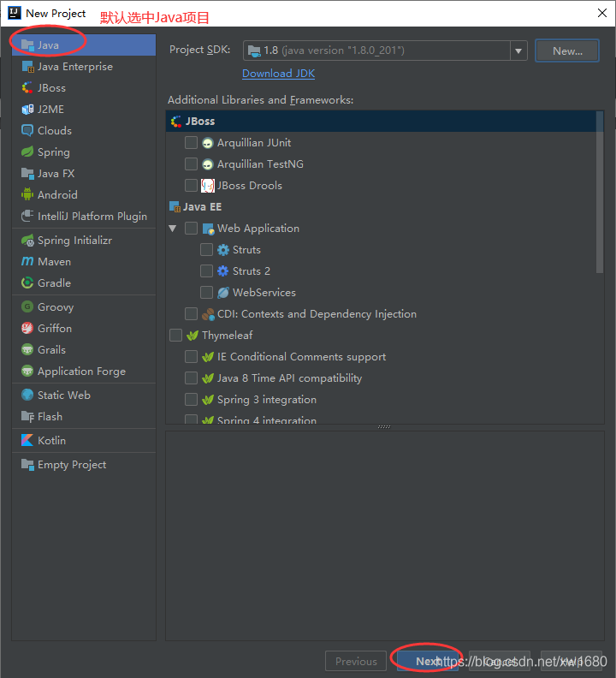The height and width of the screenshot is (678, 616).
Task: Click the JBoss Drools icon
Action: [208, 186]
